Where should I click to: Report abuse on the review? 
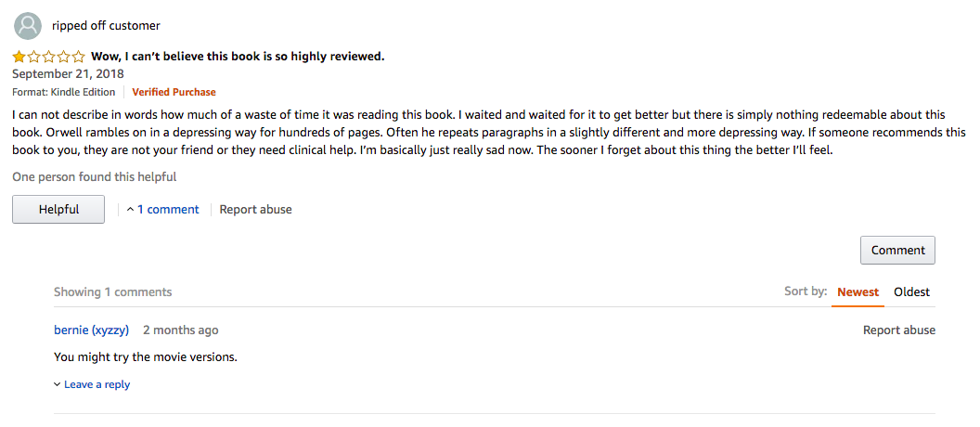coord(255,210)
